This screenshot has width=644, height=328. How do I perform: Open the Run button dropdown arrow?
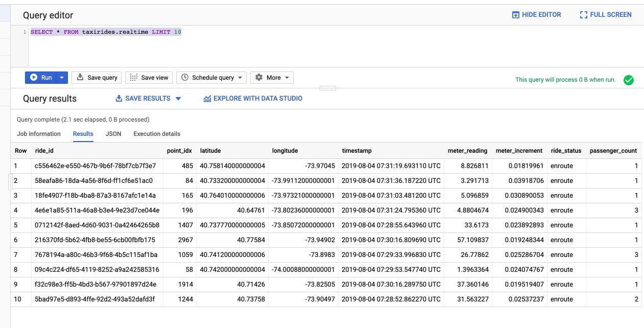pyautogui.click(x=62, y=78)
